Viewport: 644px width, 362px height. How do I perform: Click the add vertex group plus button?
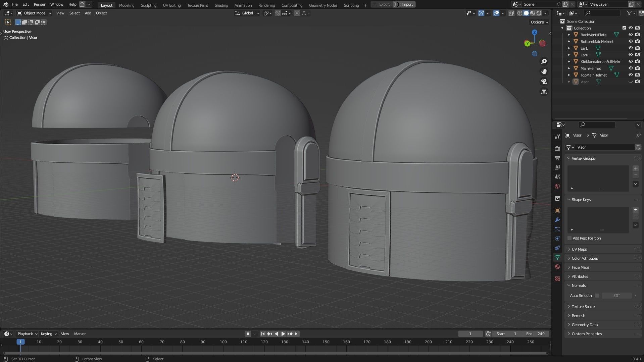pos(635,168)
